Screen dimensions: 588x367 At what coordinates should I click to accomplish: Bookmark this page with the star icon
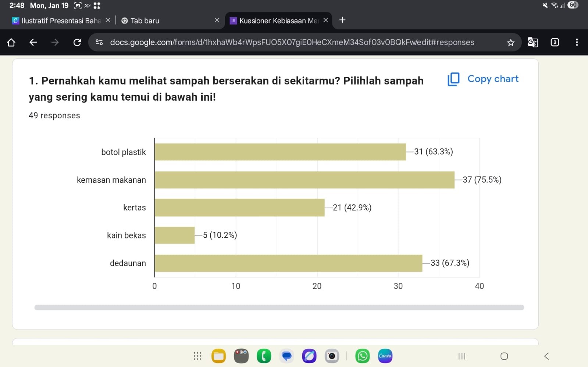pyautogui.click(x=510, y=43)
